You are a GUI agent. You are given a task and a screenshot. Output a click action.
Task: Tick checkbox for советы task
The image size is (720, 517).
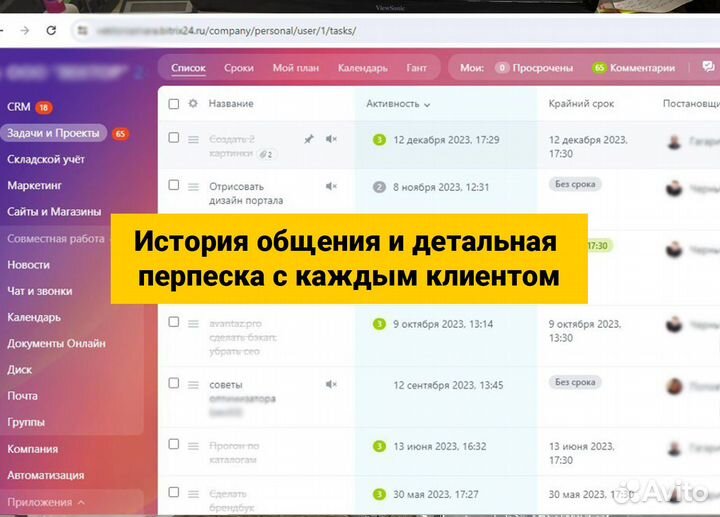tap(174, 383)
